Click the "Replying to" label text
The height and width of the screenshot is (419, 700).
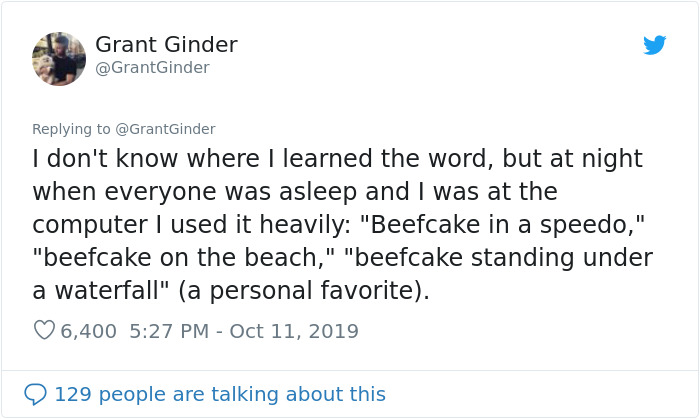[71, 129]
